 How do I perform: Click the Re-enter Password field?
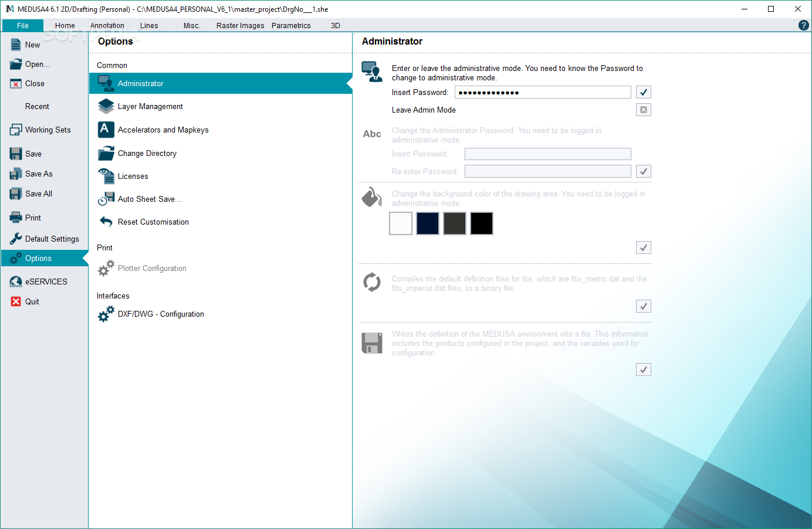(x=548, y=171)
